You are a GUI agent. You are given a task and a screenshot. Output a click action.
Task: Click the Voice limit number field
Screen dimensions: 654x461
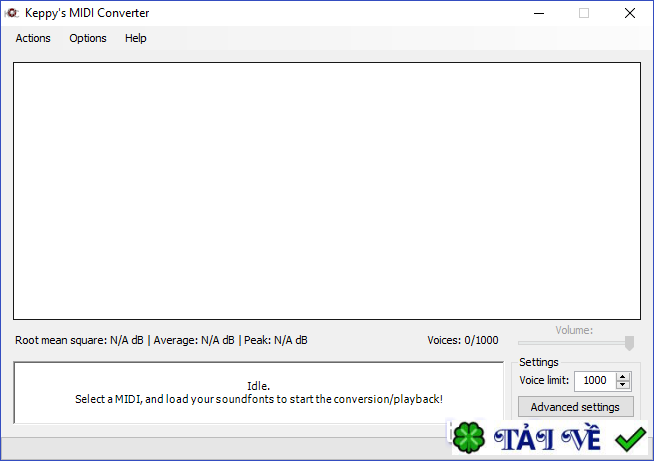pyautogui.click(x=595, y=380)
